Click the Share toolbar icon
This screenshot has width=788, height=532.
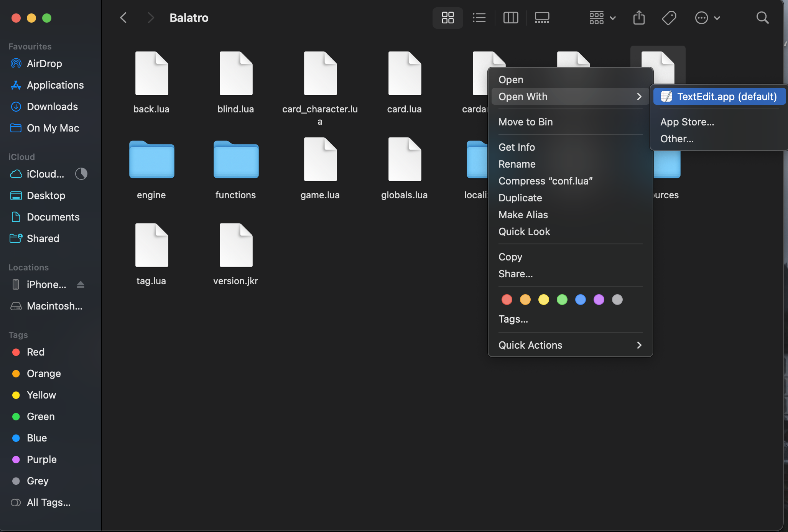pos(639,18)
